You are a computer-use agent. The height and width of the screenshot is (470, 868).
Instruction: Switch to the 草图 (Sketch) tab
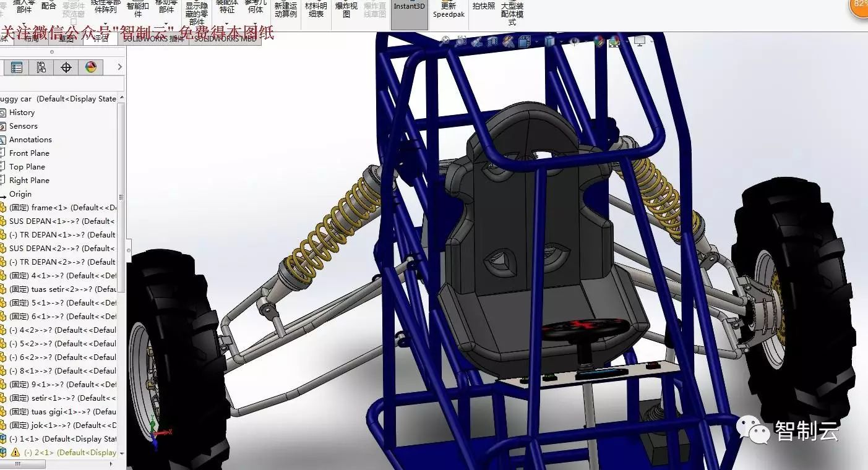(x=67, y=38)
